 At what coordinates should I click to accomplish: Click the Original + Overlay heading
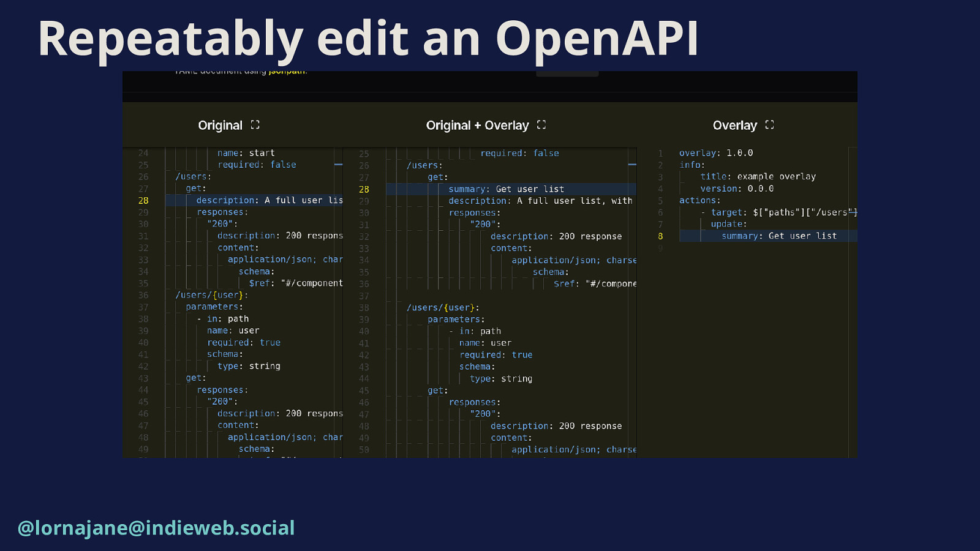(x=477, y=126)
